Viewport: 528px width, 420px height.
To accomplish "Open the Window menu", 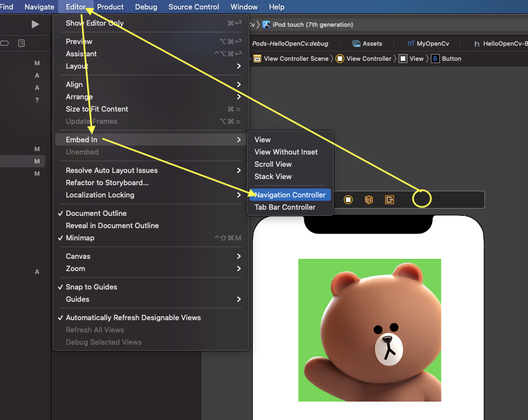I will coord(244,7).
